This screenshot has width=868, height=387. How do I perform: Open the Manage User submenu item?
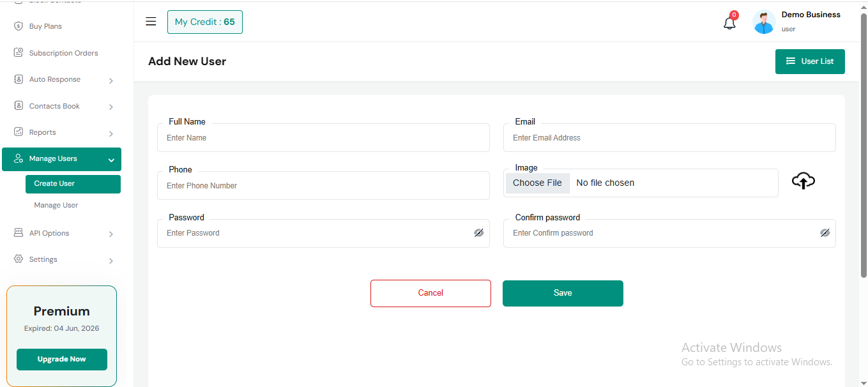56,205
